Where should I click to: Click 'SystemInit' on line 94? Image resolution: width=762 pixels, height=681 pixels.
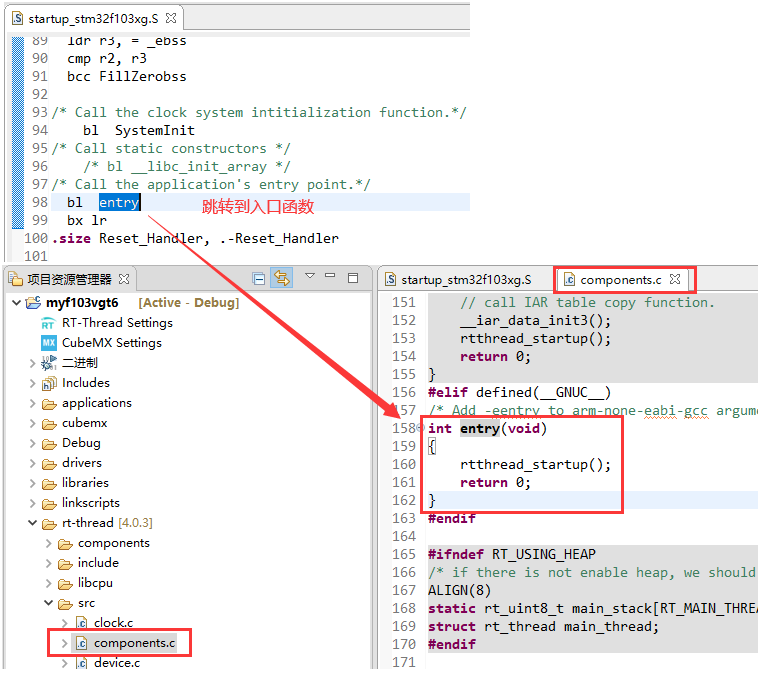(x=155, y=130)
